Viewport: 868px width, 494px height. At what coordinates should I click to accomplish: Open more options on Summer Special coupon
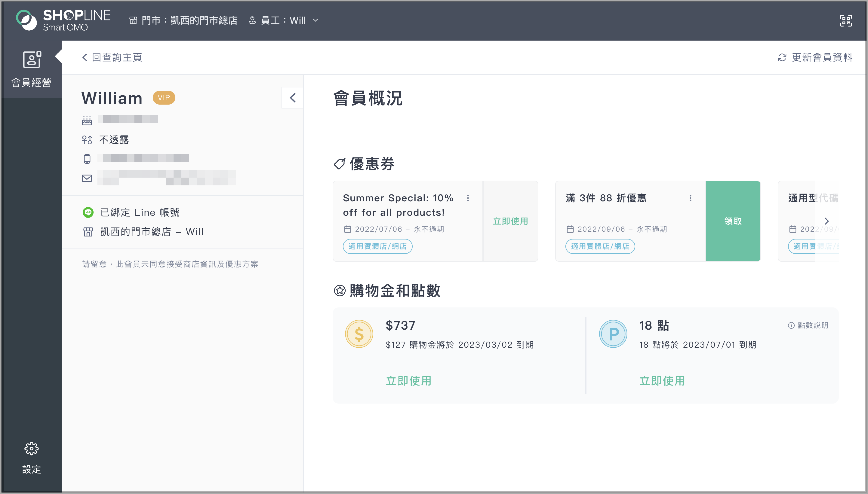coord(468,198)
